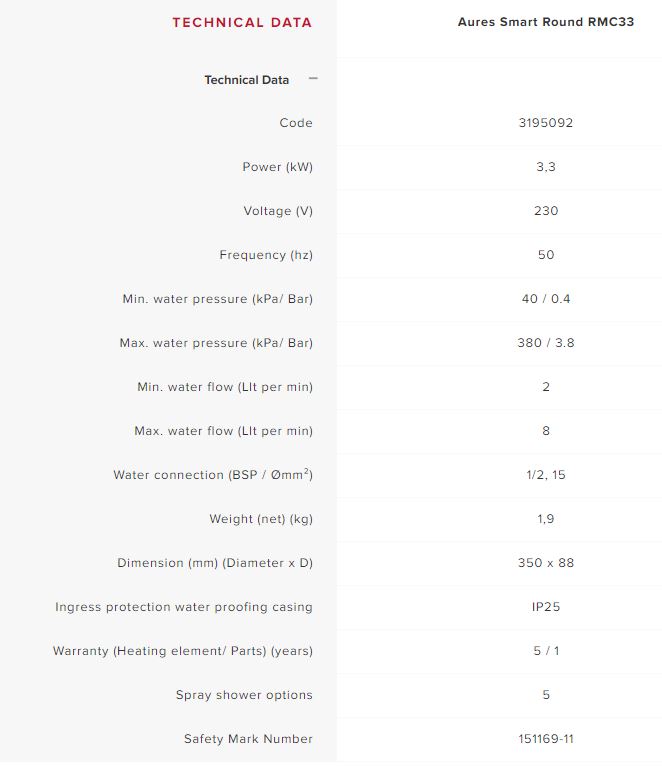Click the IP25 ingress protection value
The image size is (662, 776).
click(x=545, y=607)
